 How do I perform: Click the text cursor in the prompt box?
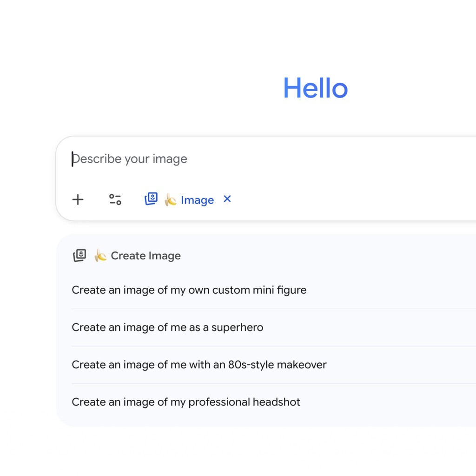click(72, 159)
